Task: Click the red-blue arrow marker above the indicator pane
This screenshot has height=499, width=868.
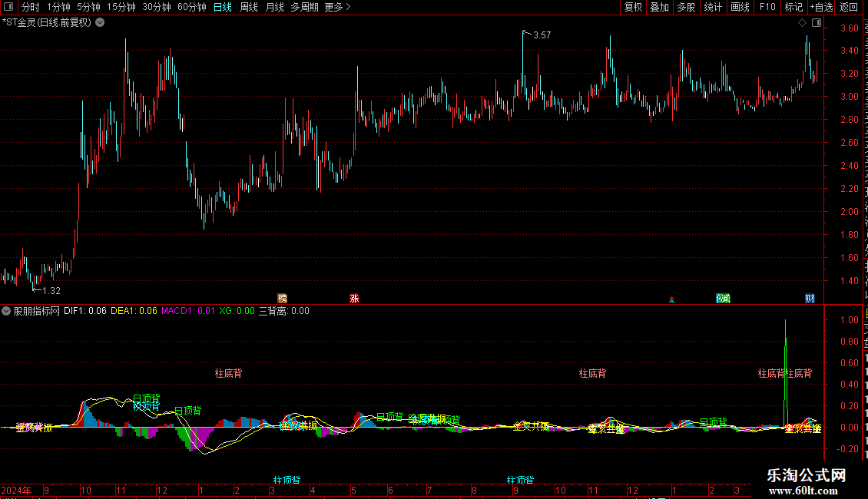Action: click(x=671, y=299)
